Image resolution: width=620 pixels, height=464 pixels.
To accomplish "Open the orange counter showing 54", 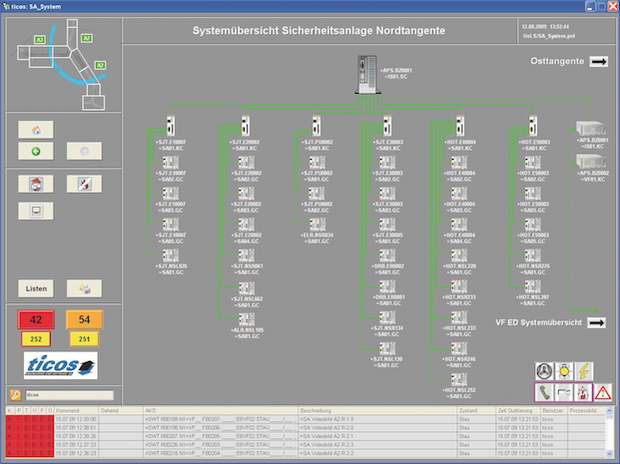I will pos(84,320).
